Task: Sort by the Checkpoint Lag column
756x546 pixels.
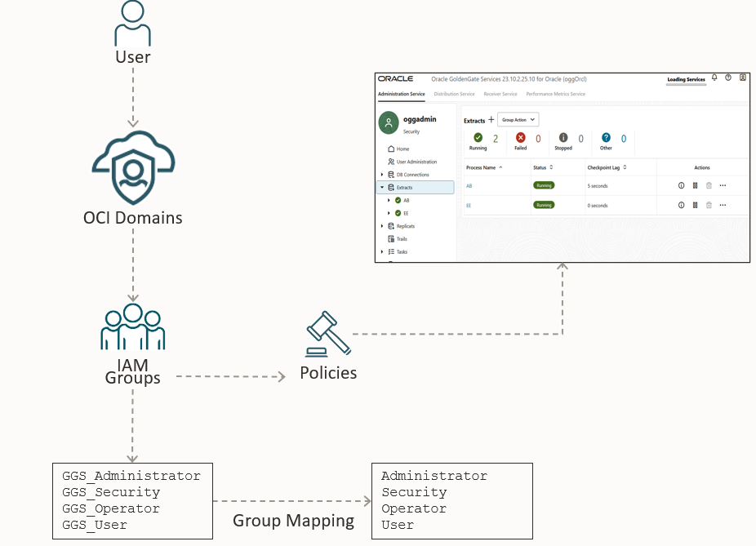Action: [607, 167]
